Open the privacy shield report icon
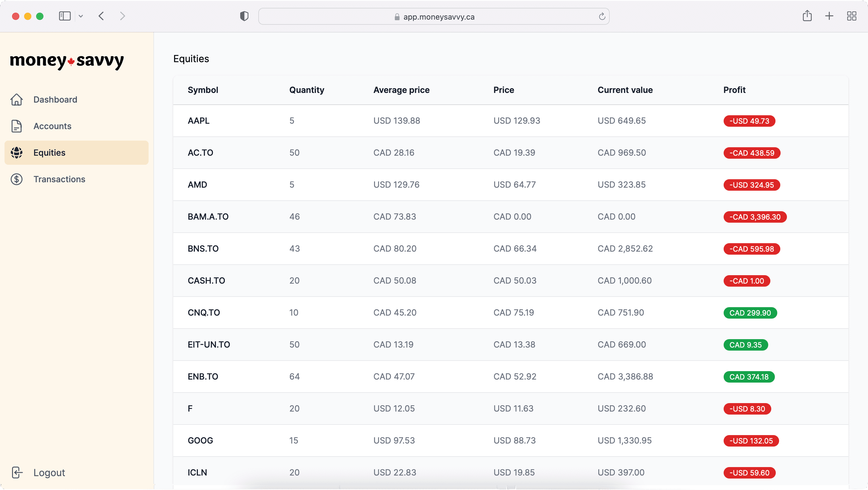 click(x=244, y=16)
